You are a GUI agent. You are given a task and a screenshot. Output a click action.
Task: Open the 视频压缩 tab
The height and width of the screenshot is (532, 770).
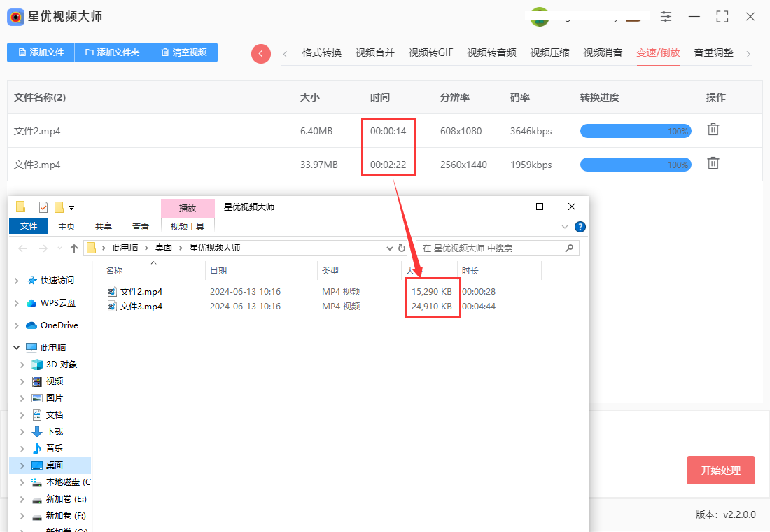pyautogui.click(x=549, y=52)
